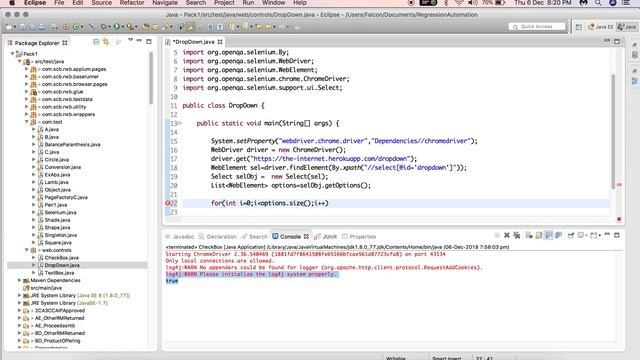Click the Package Explorer vertical scrollbar
This screenshot has width=640, height=360.
tap(151, 78)
